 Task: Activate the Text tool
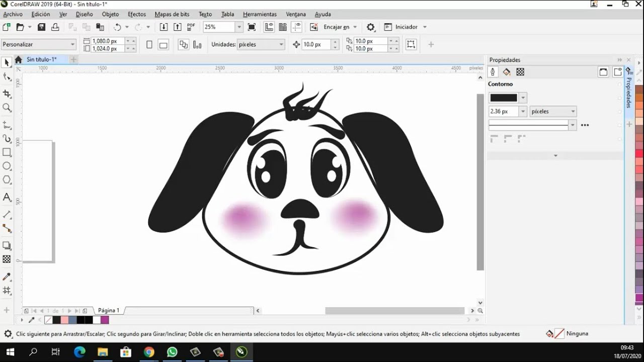[7, 197]
